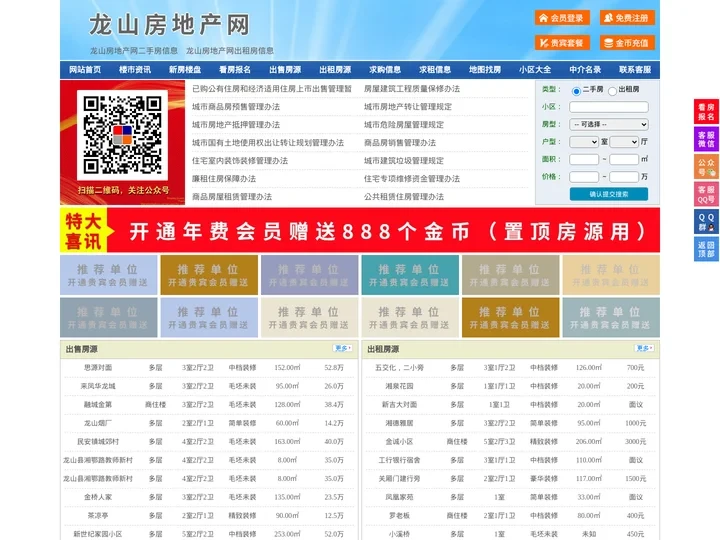Open the 客服QQ号 side floating icon

pos(706,194)
